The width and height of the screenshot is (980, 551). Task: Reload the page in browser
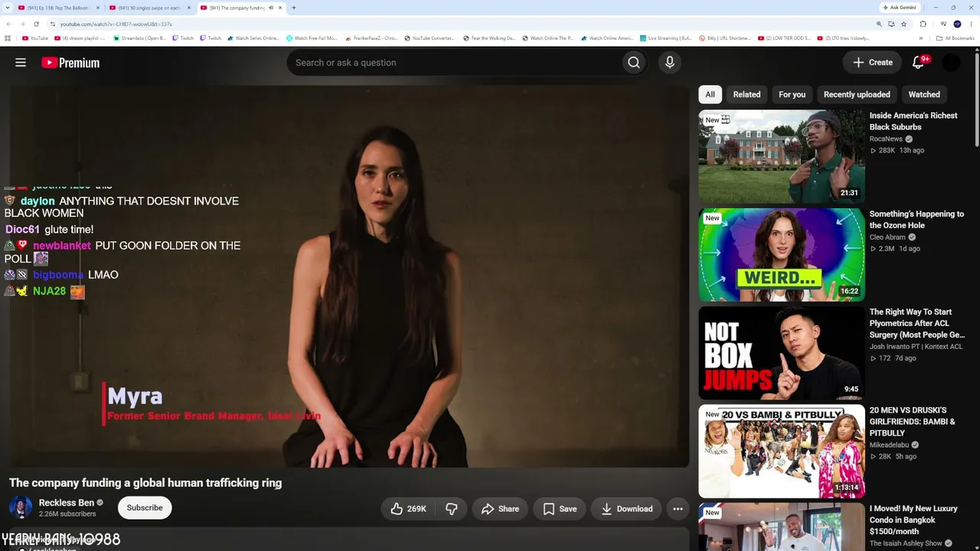point(36,24)
